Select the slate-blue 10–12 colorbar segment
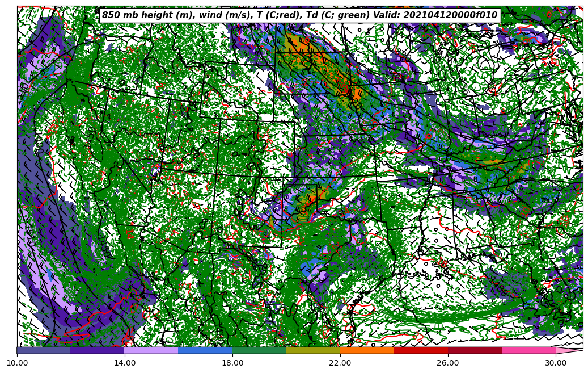588x373 pixels. tap(44, 350)
